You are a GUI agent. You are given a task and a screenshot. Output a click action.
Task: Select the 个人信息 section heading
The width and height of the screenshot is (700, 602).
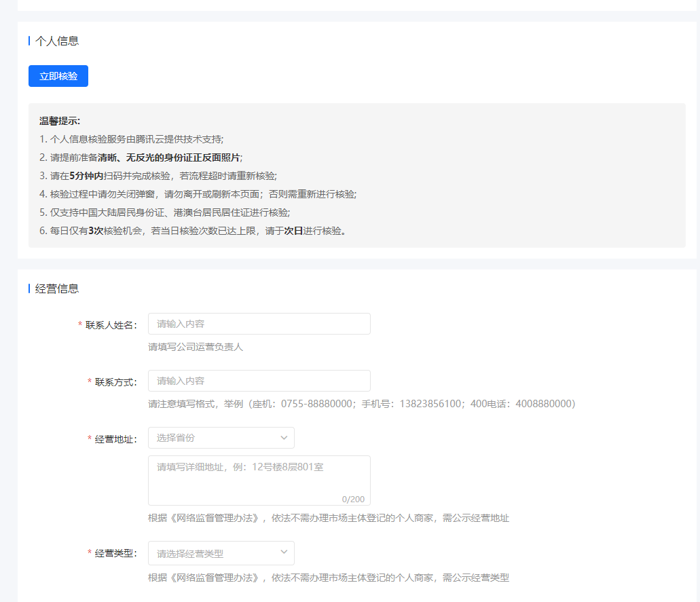pos(57,41)
